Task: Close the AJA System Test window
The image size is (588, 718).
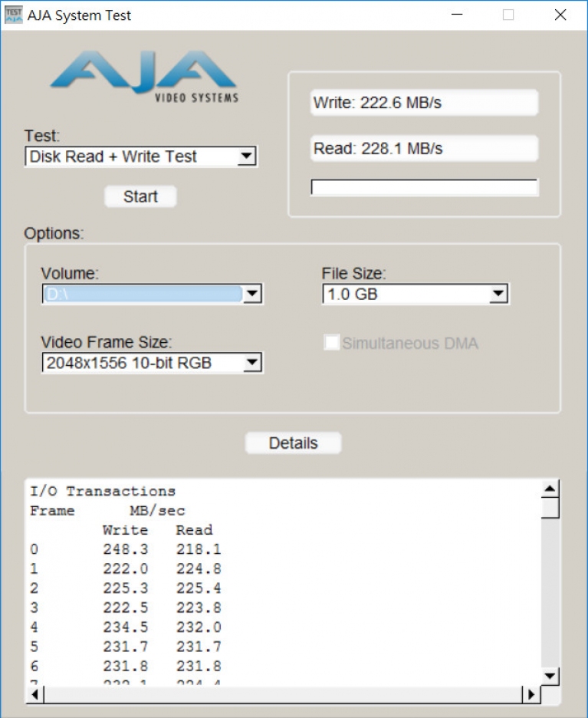Action: click(560, 15)
